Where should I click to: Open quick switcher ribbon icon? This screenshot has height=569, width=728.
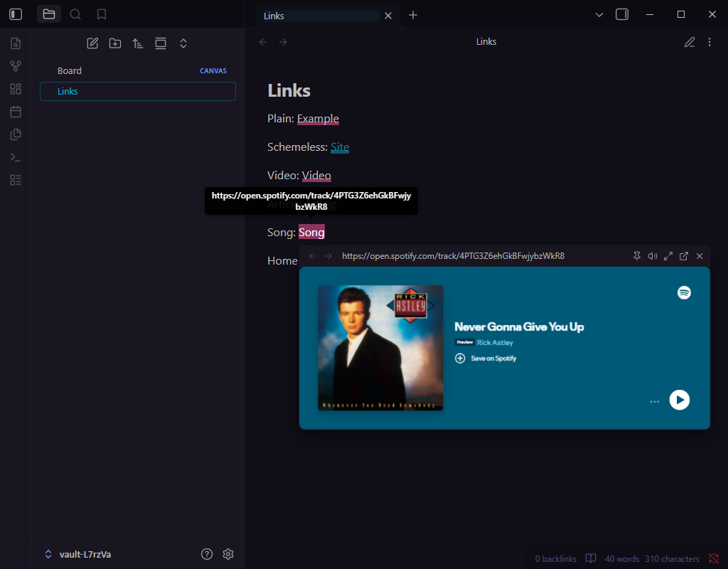click(16, 43)
